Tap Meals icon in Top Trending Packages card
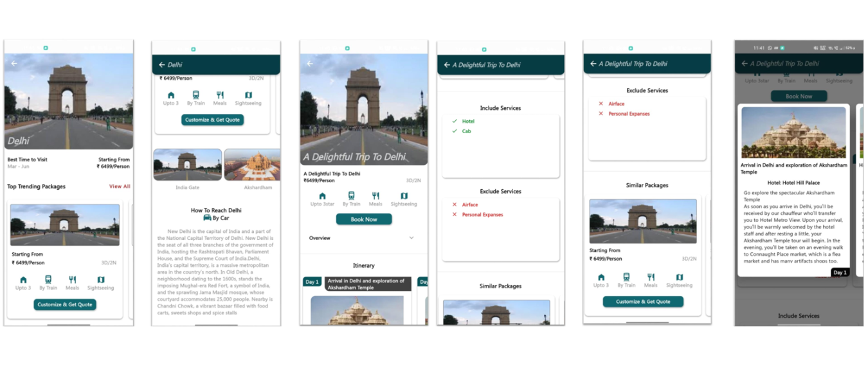Viewport: 868px width, 368px height. coord(72,280)
